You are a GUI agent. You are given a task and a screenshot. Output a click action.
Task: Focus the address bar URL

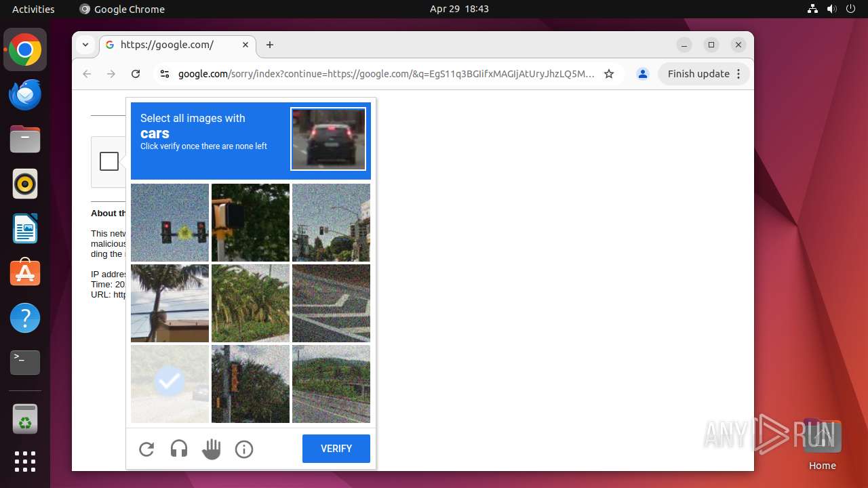[x=387, y=74]
